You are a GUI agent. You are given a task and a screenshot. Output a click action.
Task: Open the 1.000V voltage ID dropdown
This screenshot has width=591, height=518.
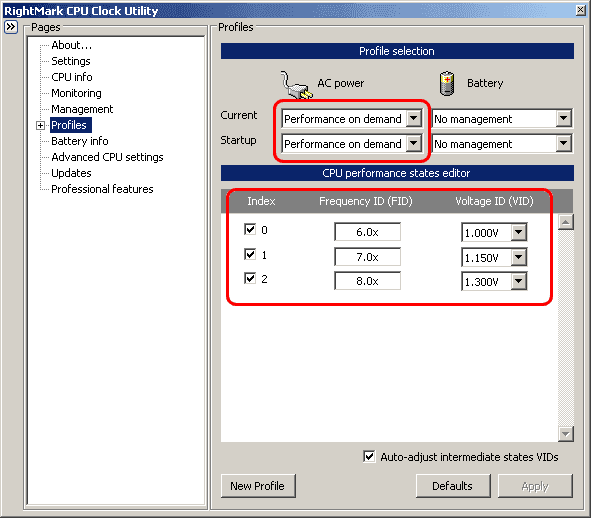[x=519, y=233]
